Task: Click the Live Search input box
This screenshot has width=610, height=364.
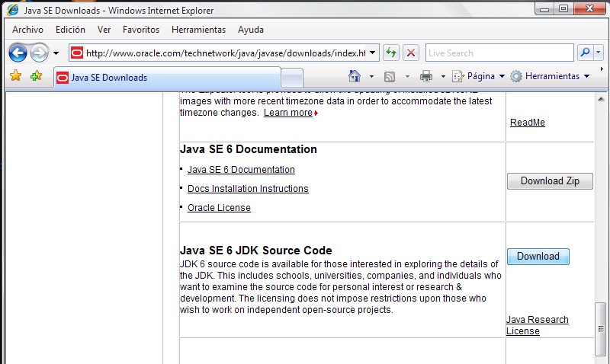Action: click(x=499, y=53)
